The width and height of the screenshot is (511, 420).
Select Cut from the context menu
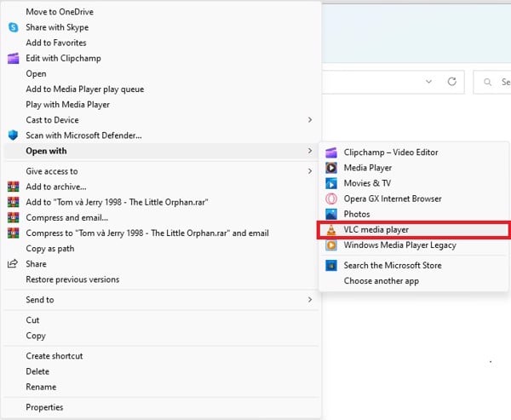32,320
